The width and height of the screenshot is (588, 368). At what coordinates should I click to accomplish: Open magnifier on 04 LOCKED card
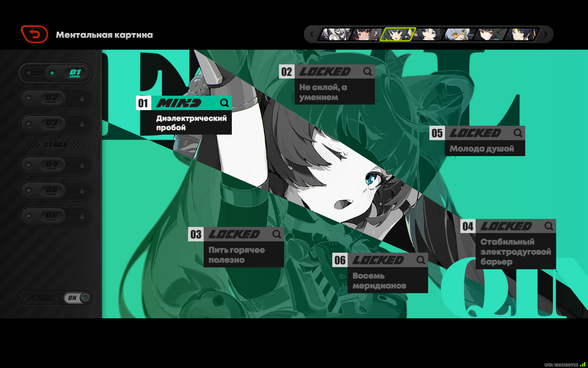point(549,226)
